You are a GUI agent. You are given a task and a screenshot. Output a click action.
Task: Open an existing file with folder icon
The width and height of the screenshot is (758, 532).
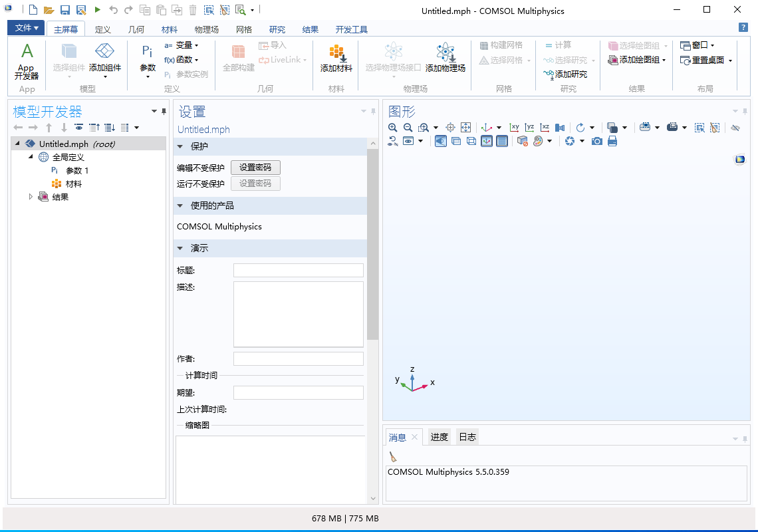[49, 10]
